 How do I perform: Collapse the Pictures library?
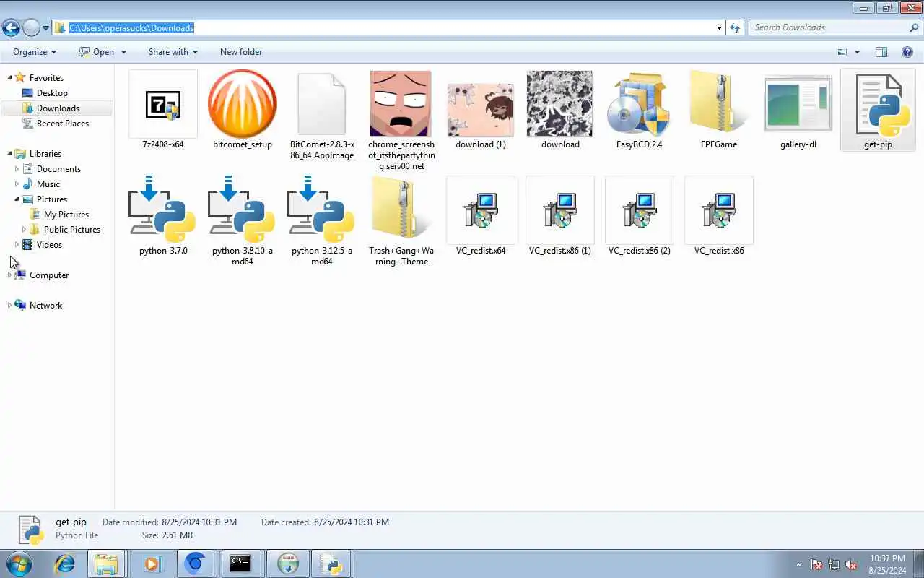(x=17, y=199)
